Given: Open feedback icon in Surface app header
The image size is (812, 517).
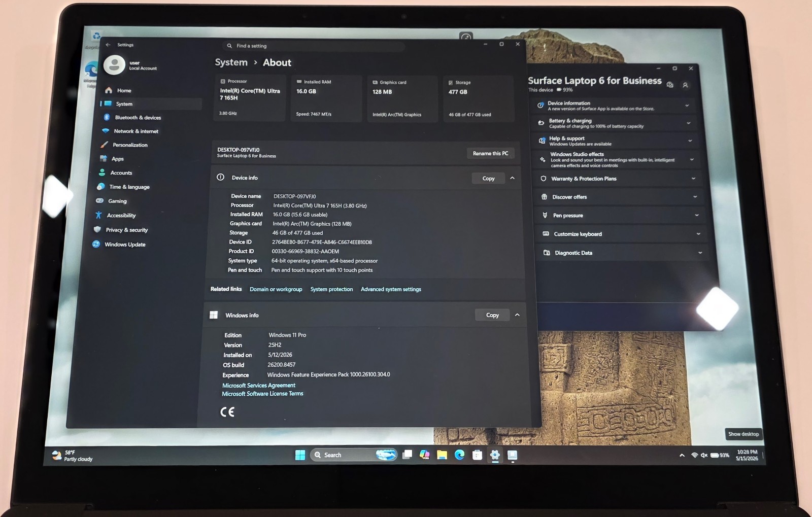Looking at the screenshot, I should [x=670, y=85].
